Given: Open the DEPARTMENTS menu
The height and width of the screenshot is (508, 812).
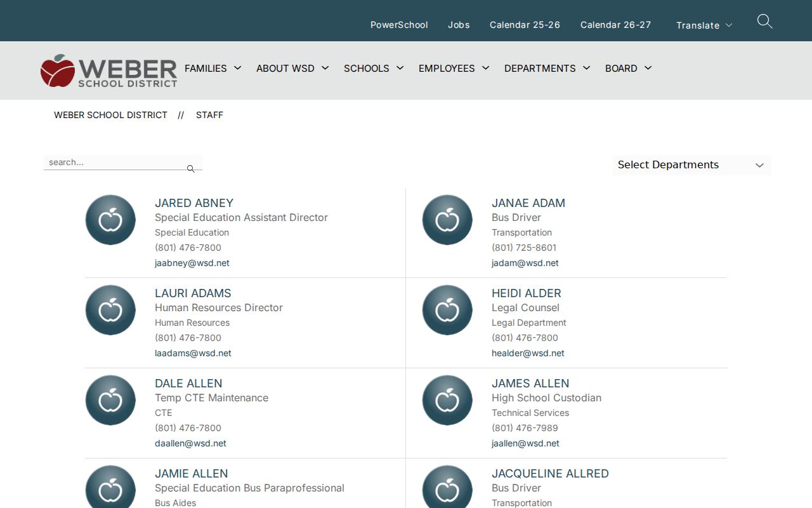Looking at the screenshot, I should 540,69.
